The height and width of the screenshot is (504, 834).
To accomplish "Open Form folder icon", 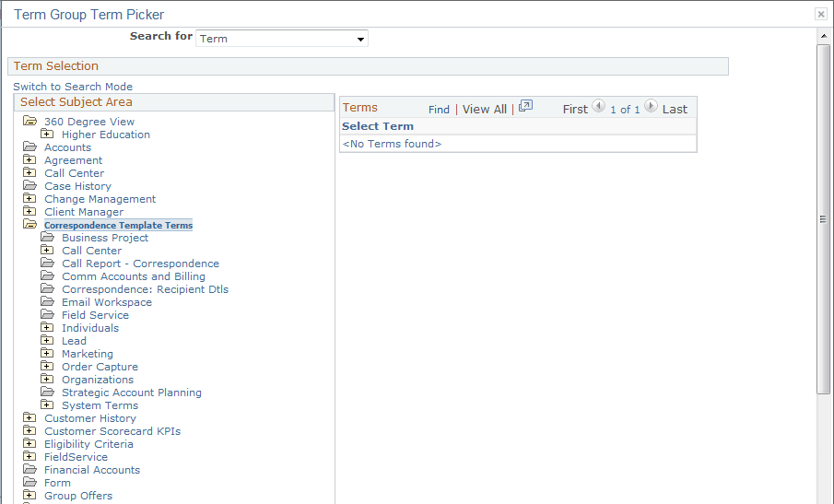I will pyautogui.click(x=29, y=482).
